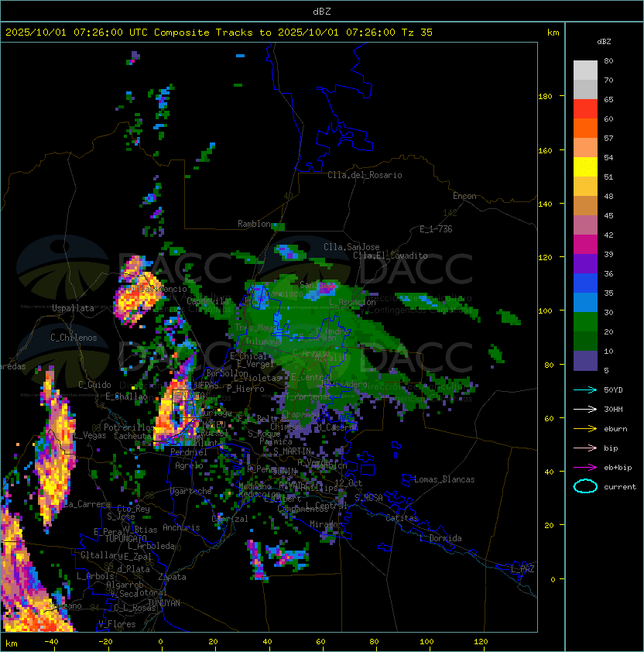Click the 'dBZ' title in top header bar
Image resolution: width=644 pixels, height=652 pixels.
[x=322, y=12]
